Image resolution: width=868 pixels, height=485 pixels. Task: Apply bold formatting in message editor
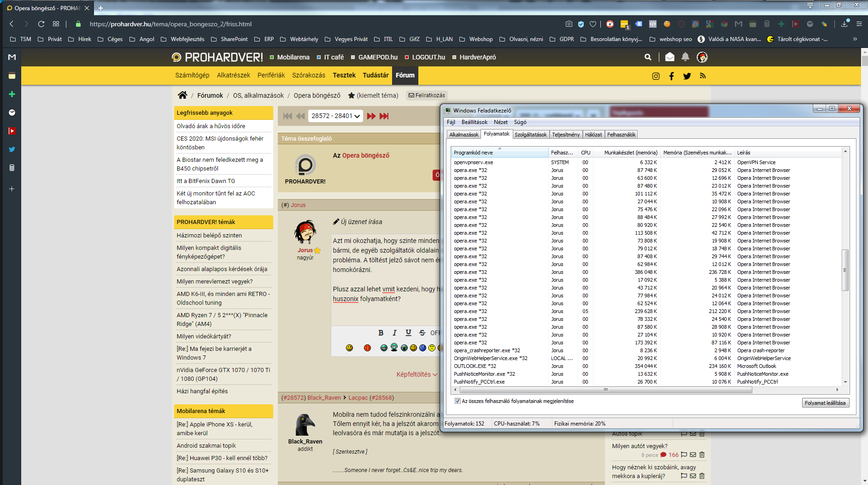pos(381,333)
